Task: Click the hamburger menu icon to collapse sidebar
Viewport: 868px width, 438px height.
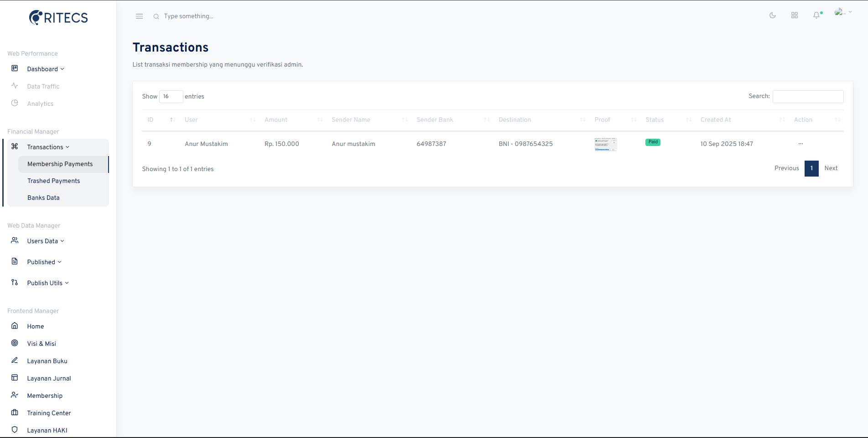Action: point(139,16)
